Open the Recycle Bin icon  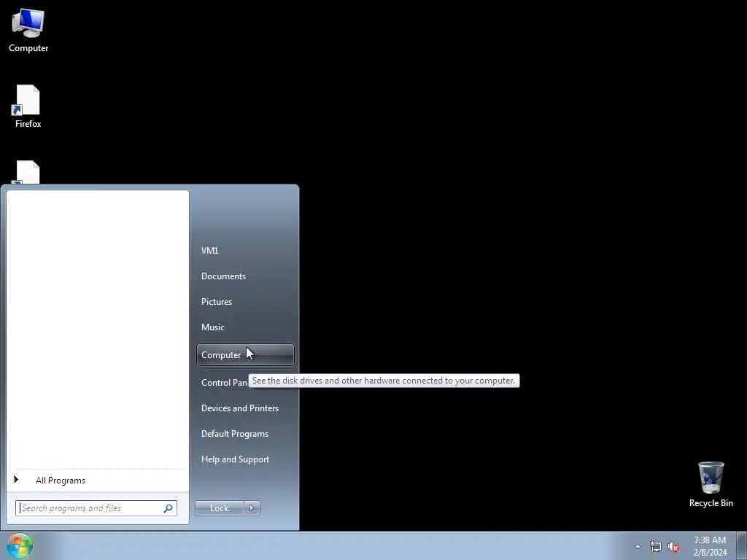point(711,484)
